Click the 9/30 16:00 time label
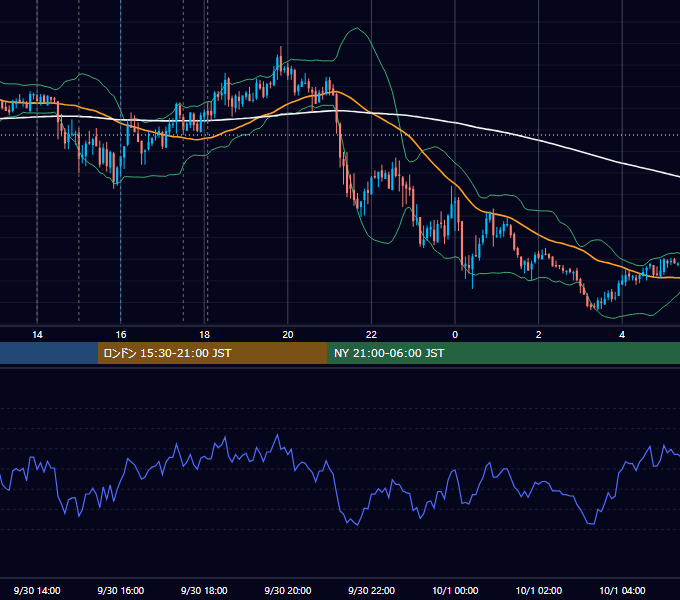Image resolution: width=680 pixels, height=600 pixels. tap(121, 590)
